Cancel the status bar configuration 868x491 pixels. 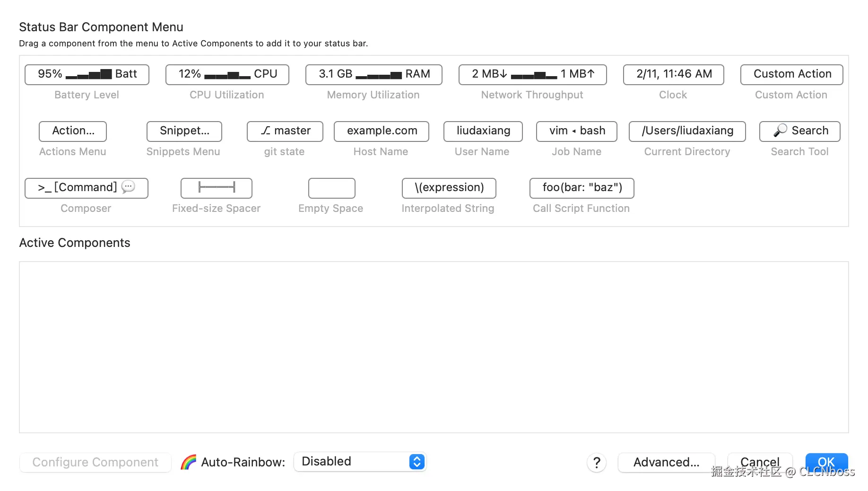tap(760, 462)
